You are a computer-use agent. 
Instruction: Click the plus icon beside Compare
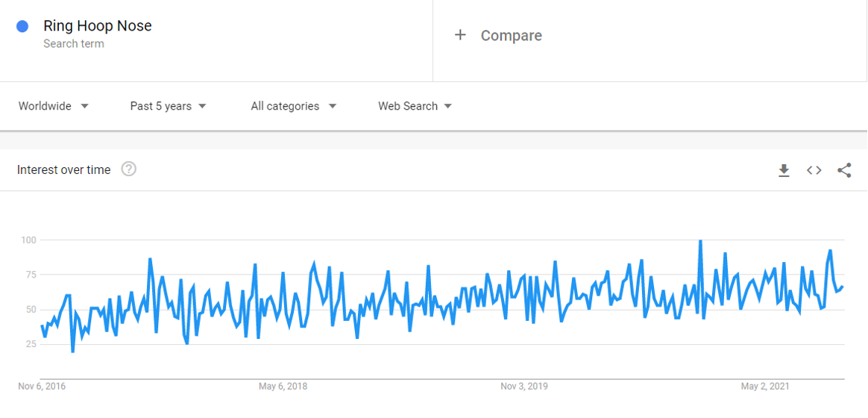pos(460,36)
